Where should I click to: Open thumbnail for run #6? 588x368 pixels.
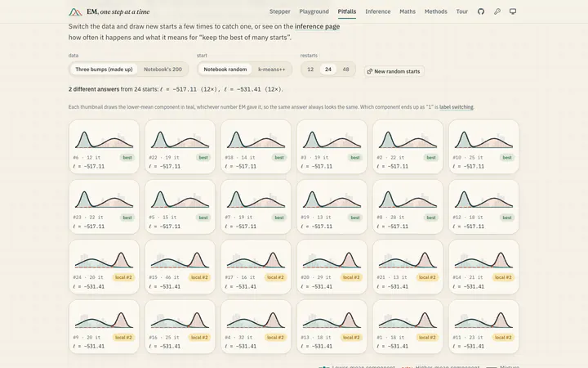pyautogui.click(x=104, y=147)
